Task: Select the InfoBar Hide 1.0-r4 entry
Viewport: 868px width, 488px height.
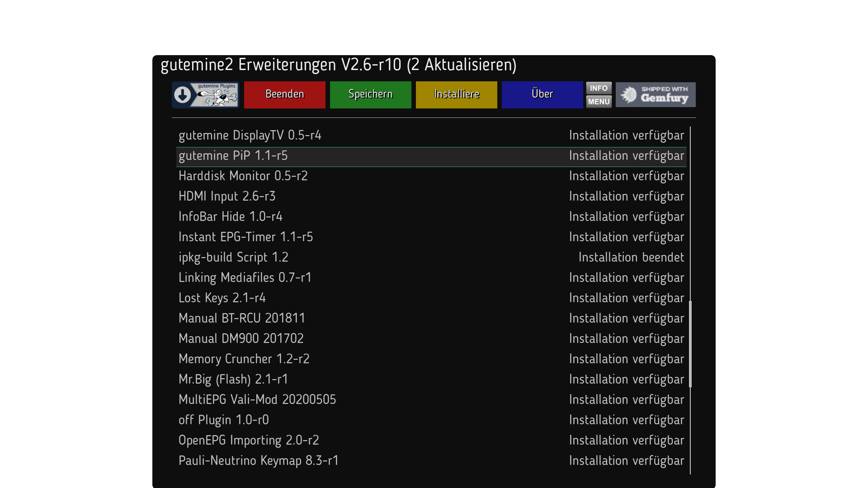Action: (431, 217)
